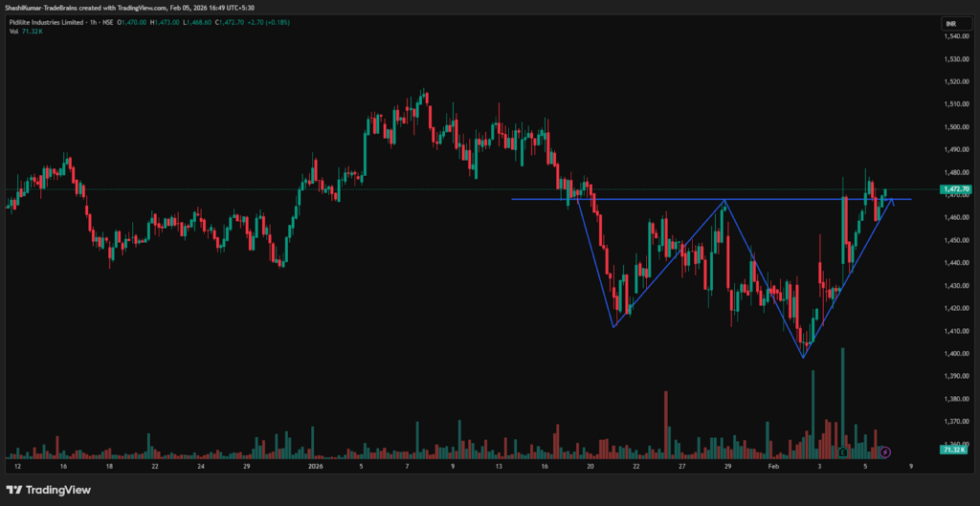Click the 1,500.00 price scale label
Image resolution: width=980 pixels, height=506 pixels.
tap(951, 127)
